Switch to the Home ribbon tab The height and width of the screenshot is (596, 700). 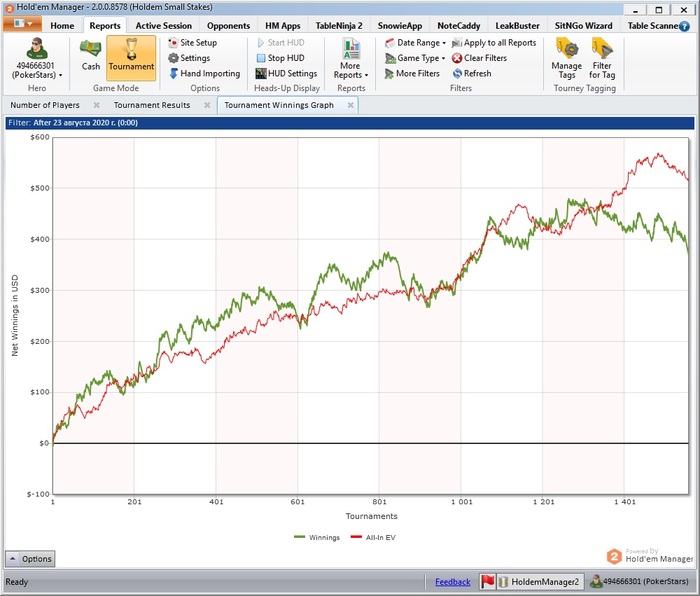[x=62, y=25]
